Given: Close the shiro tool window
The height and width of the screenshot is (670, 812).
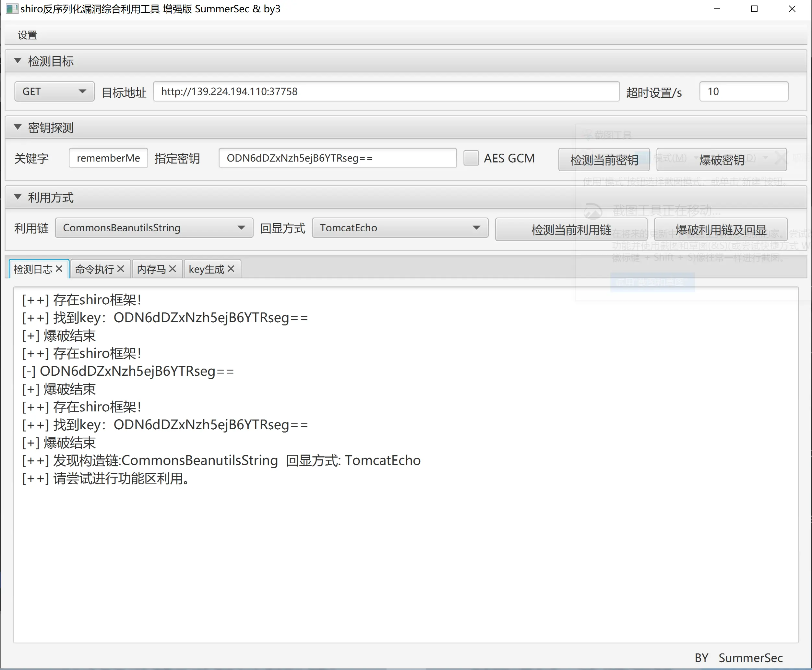Looking at the screenshot, I should tap(792, 8).
